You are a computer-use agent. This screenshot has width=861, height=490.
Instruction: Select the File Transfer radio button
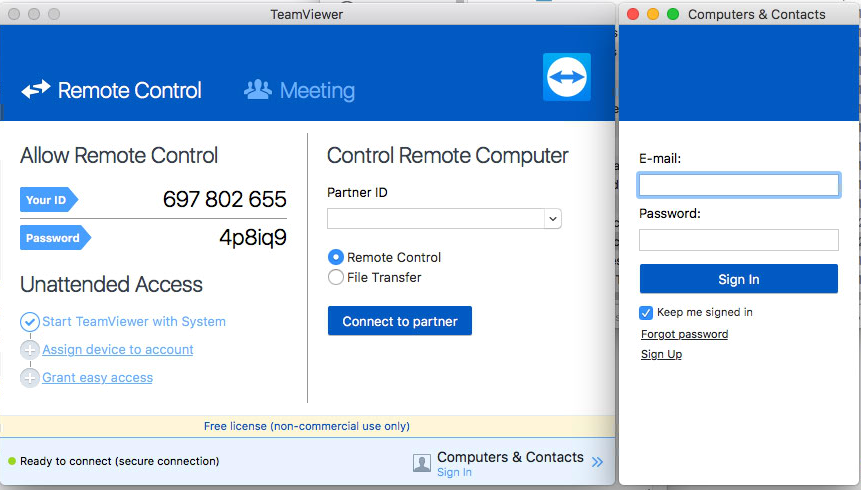click(x=336, y=277)
